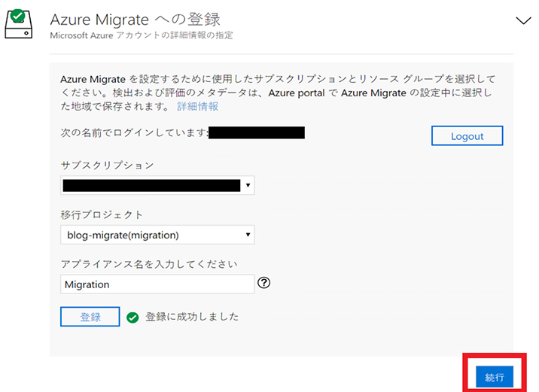Open the 移行プロジェクト dropdown showing blog-migrate(migration)

(157, 235)
